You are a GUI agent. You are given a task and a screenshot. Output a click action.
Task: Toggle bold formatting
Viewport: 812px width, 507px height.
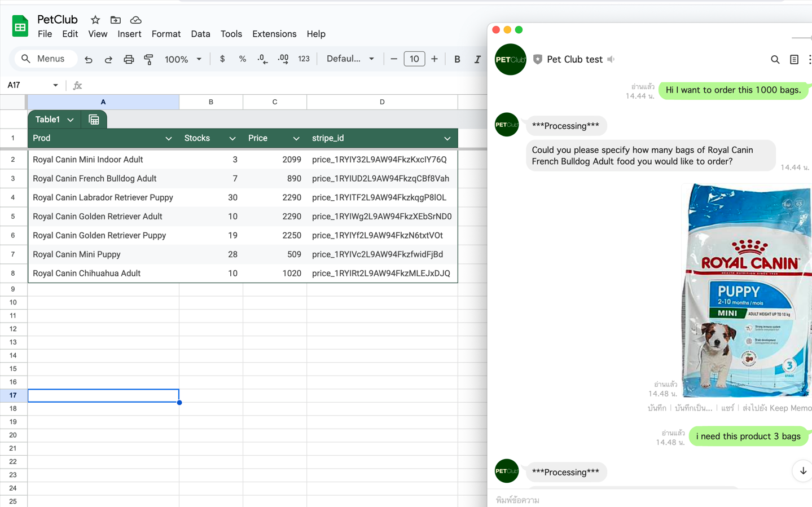point(457,59)
